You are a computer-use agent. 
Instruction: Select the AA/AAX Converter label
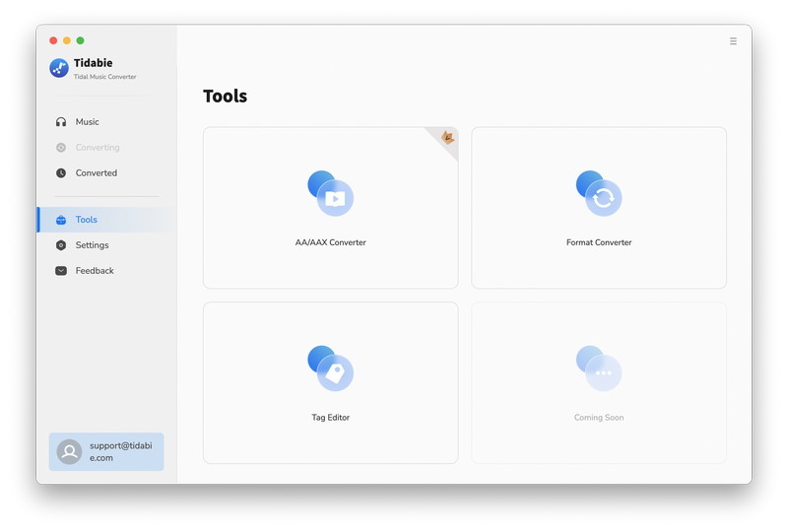[331, 242]
